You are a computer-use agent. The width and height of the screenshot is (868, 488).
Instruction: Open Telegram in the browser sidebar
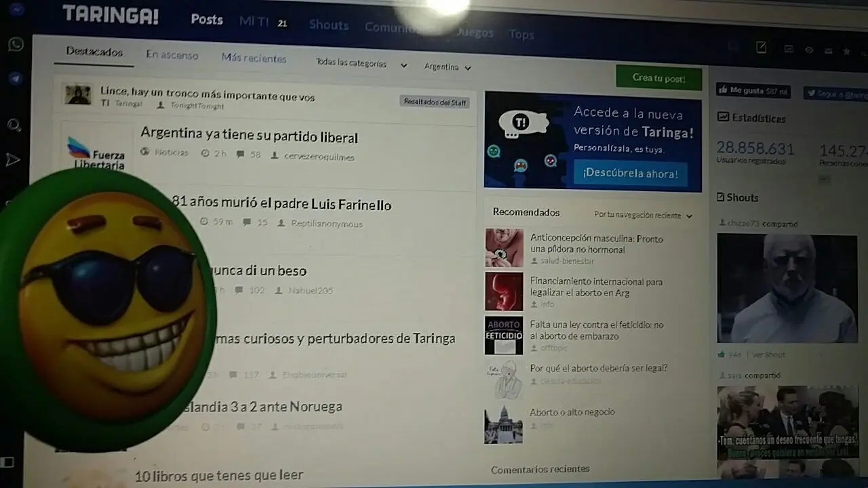16,79
